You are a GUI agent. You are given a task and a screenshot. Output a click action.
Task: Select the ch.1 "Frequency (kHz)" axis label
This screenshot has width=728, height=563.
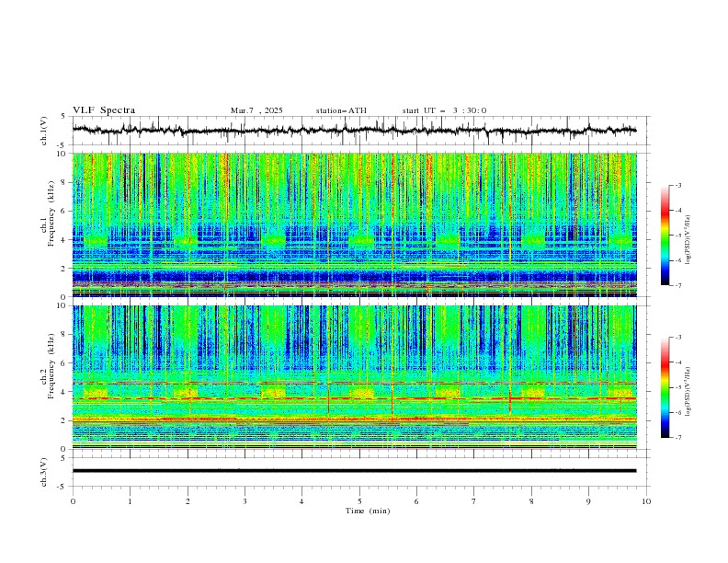(51, 213)
